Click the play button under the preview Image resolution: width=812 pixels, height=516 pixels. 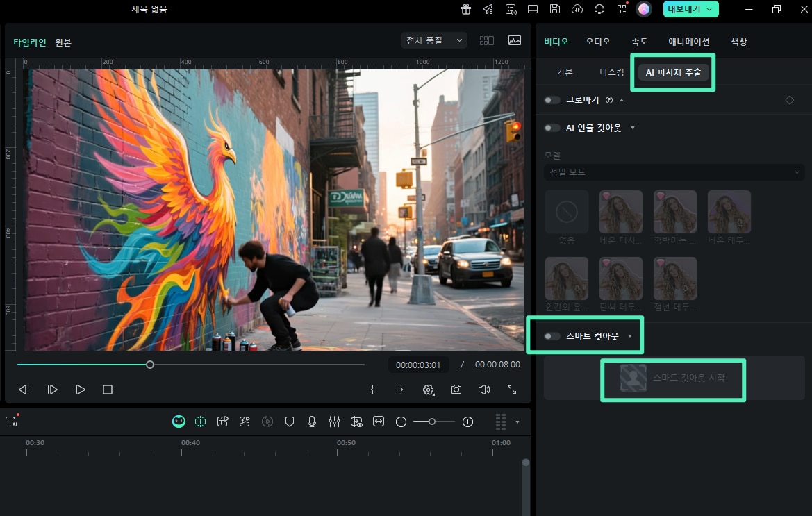point(81,390)
